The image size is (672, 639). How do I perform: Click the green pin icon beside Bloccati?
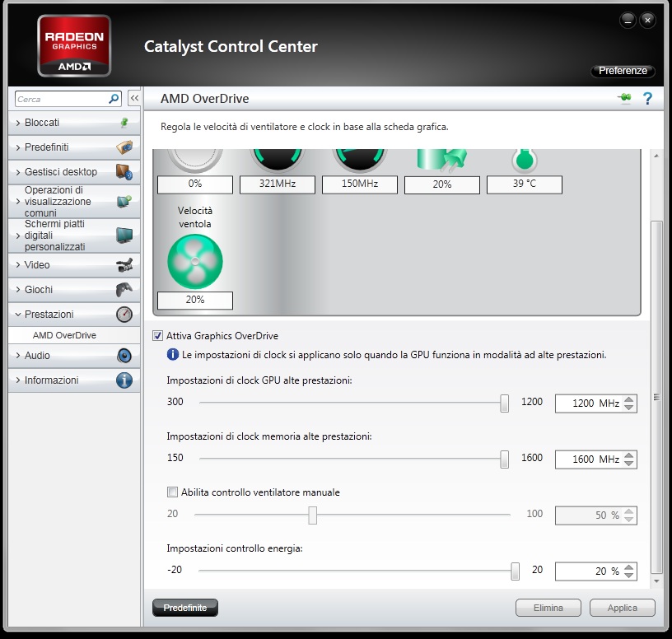coord(124,123)
